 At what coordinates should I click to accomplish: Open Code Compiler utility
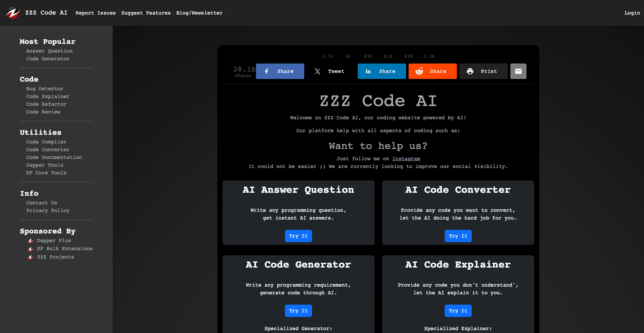click(46, 142)
